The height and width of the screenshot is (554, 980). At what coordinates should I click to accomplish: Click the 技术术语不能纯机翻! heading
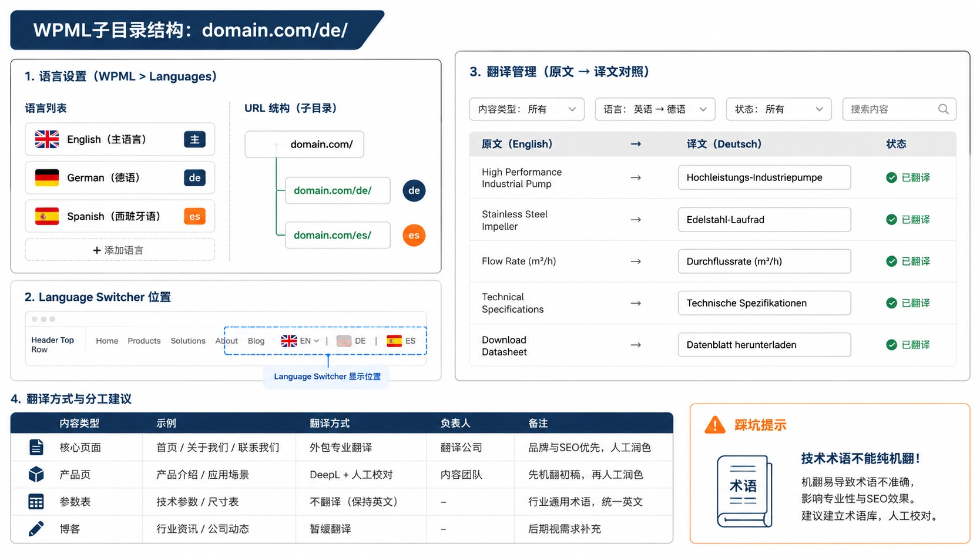point(861,459)
